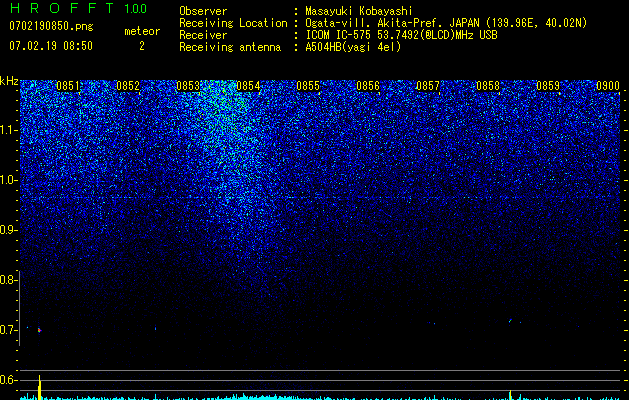Click the Ogata-vill. Akita-Pref. JAPAN receiving location
The height and width of the screenshot is (400, 629).
pos(446,23)
